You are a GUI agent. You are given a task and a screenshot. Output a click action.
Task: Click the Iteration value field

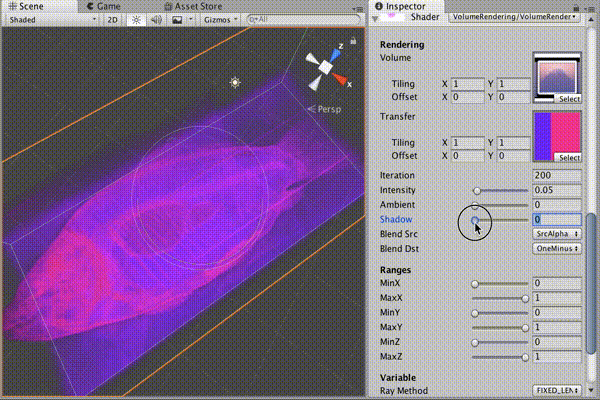tap(557, 175)
